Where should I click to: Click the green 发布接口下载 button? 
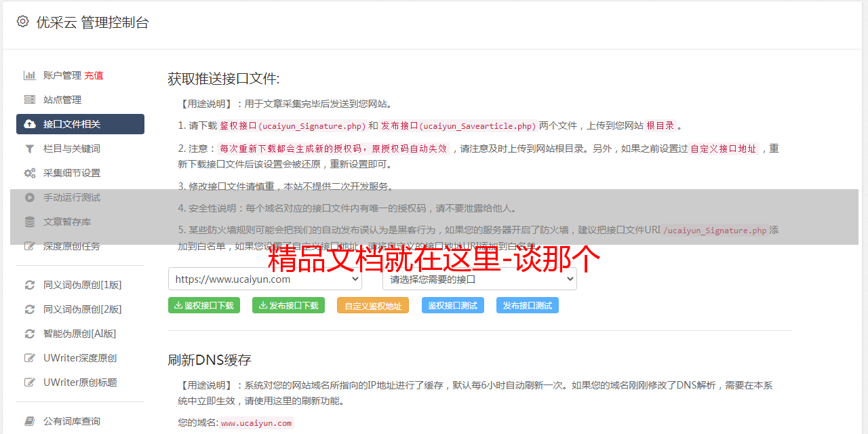coord(289,305)
